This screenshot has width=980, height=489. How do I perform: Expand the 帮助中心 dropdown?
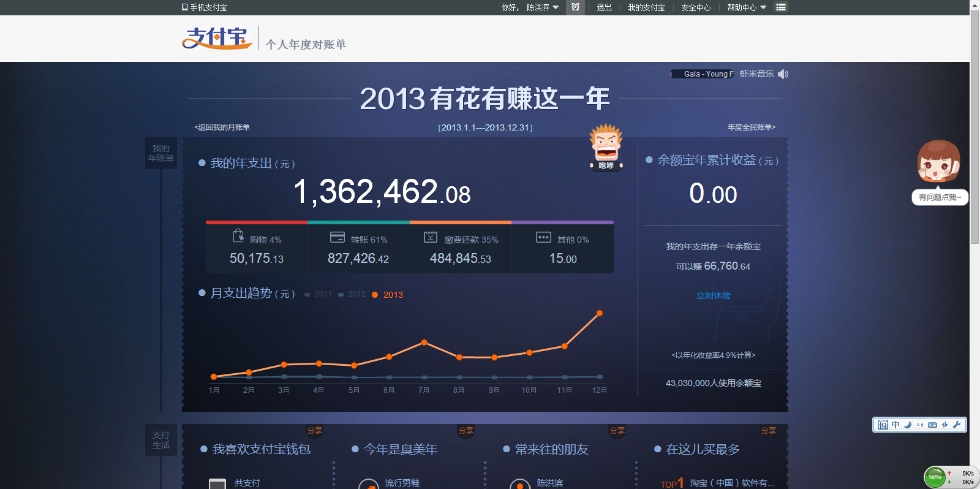[x=746, y=7]
